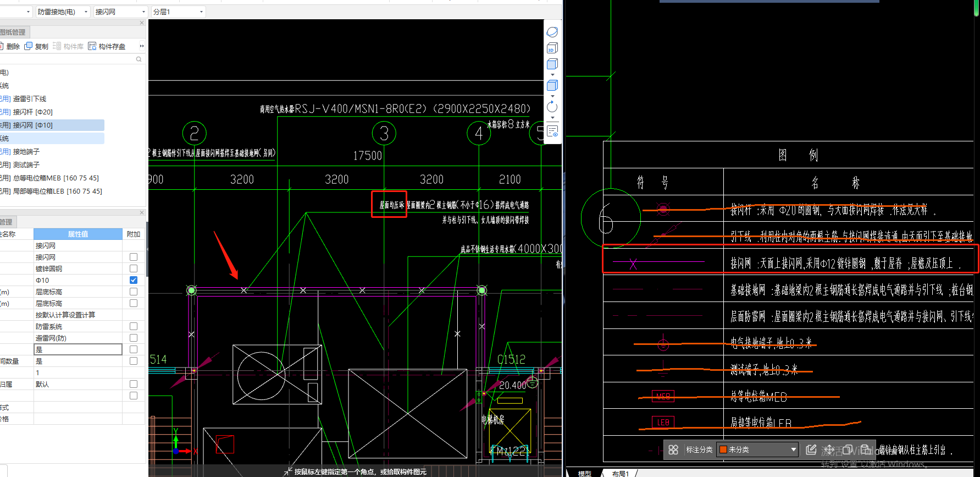Click the 默认 property value cell

coord(78,384)
